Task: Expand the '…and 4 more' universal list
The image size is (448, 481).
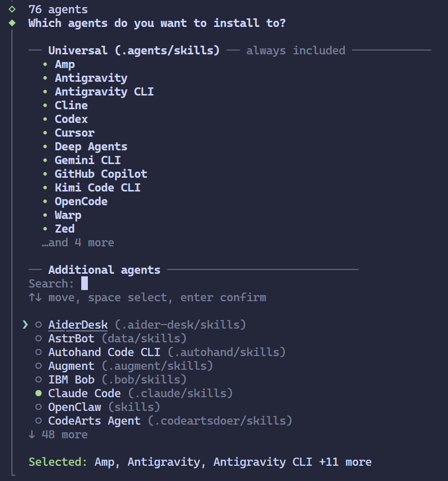Action: pyautogui.click(x=78, y=243)
